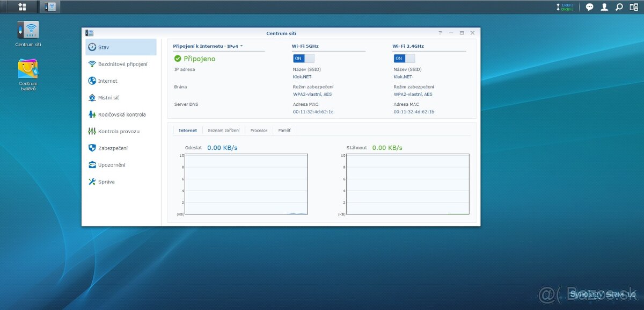
Task: Click the Server DNS label
Action: pos(186,104)
